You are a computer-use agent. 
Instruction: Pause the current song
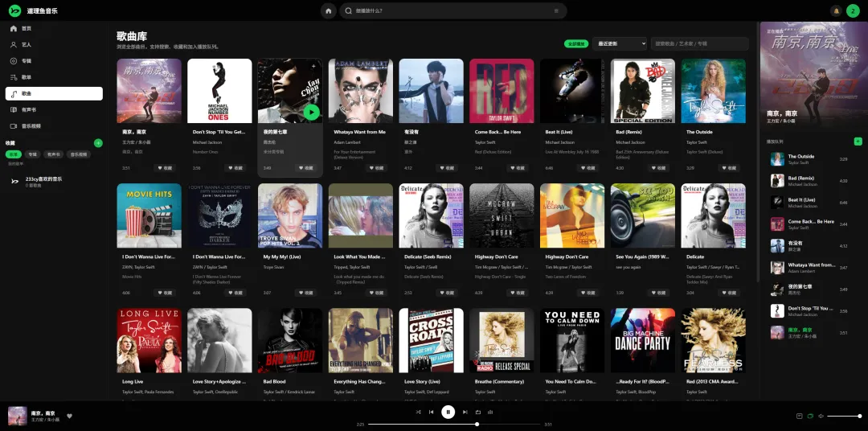point(448,412)
